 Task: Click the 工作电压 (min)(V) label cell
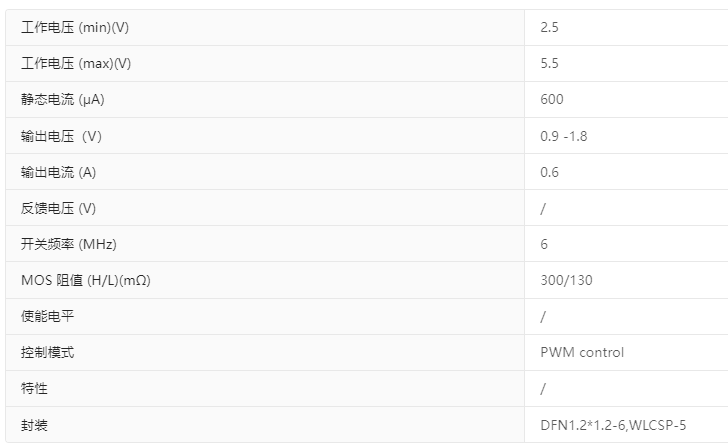tap(75, 28)
